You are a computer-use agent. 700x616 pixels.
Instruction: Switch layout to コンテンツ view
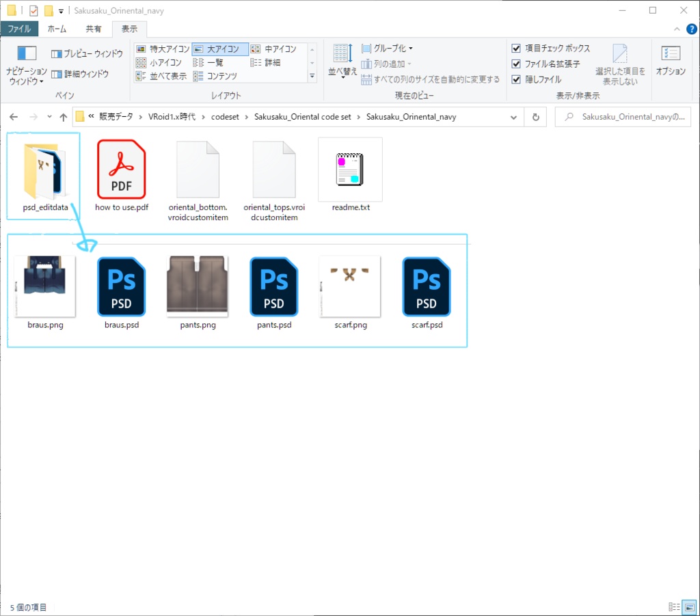[x=215, y=77]
